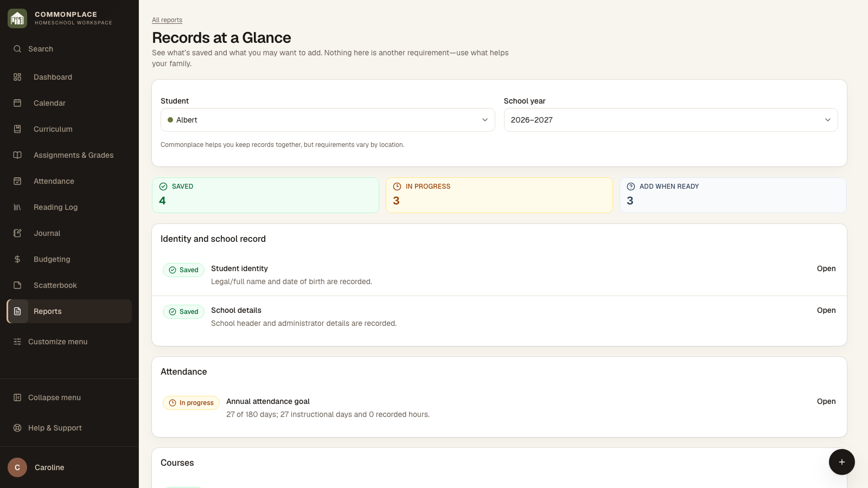Click the Saved badge beside Student identity
The height and width of the screenshot is (488, 868).
pyautogui.click(x=183, y=270)
